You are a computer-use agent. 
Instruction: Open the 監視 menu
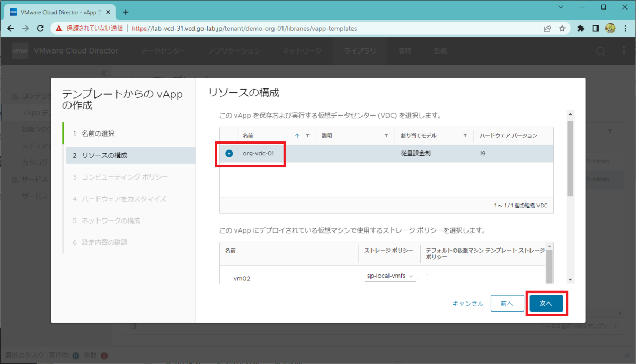click(x=440, y=51)
